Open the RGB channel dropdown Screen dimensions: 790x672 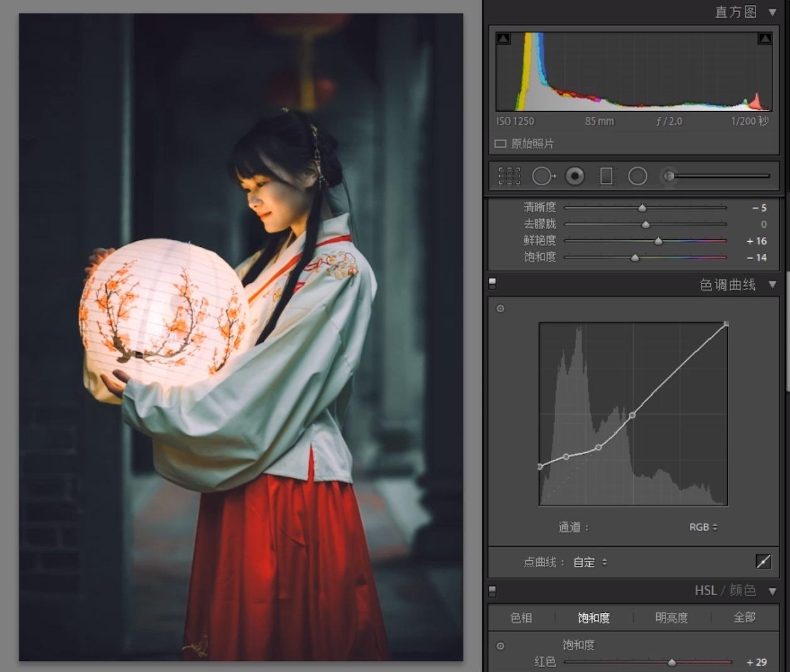pyautogui.click(x=703, y=527)
